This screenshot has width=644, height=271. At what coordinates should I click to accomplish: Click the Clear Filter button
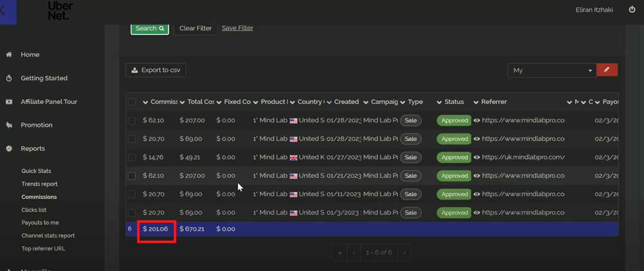tap(196, 29)
